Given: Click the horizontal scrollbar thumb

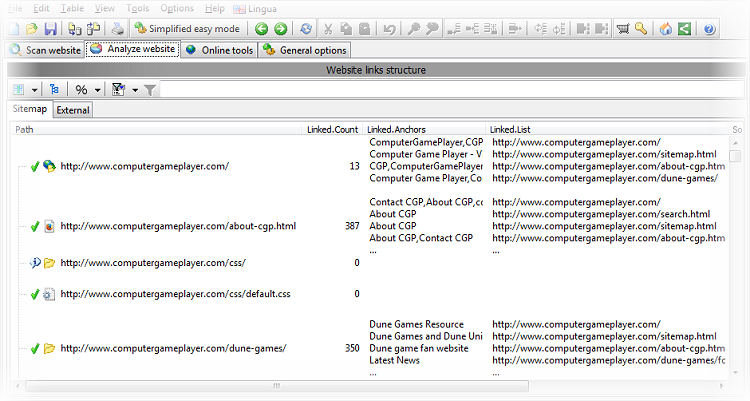Looking at the screenshot, I should pos(277,386).
